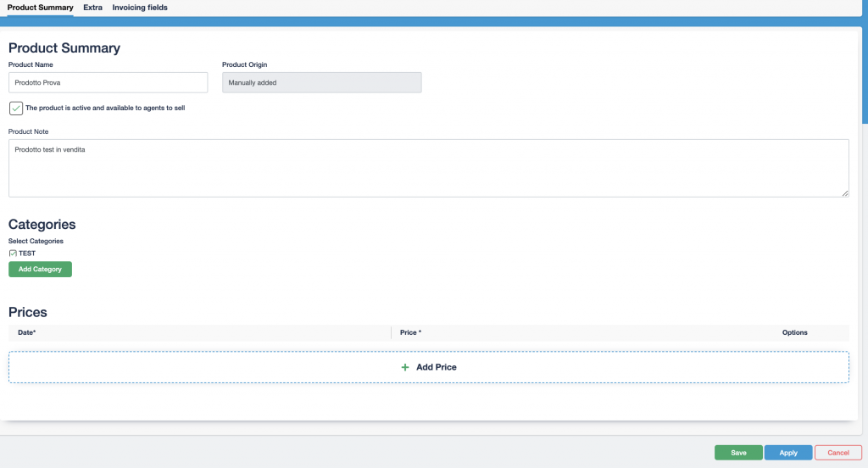
Task: Grab the Product Note resize handle
Action: point(844,193)
